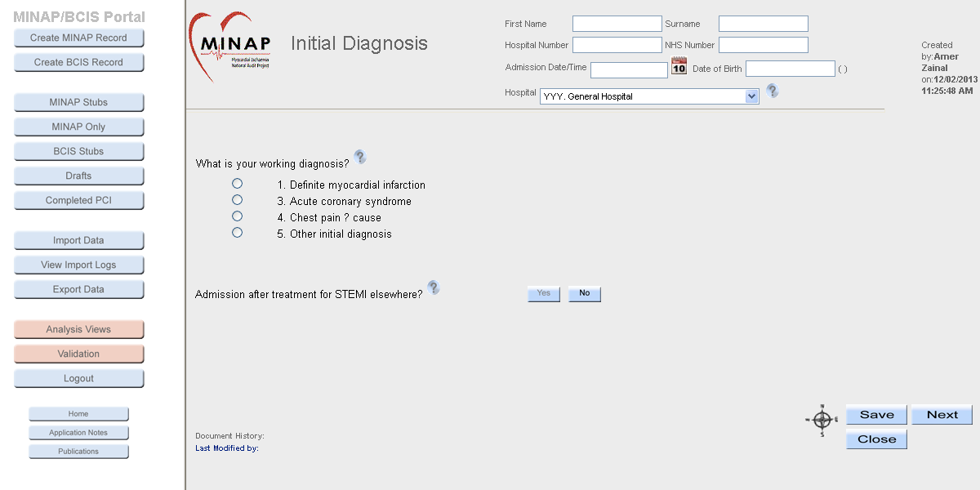The width and height of the screenshot is (980, 490).
Task: Click the NHS Number input field
Action: 764,45
